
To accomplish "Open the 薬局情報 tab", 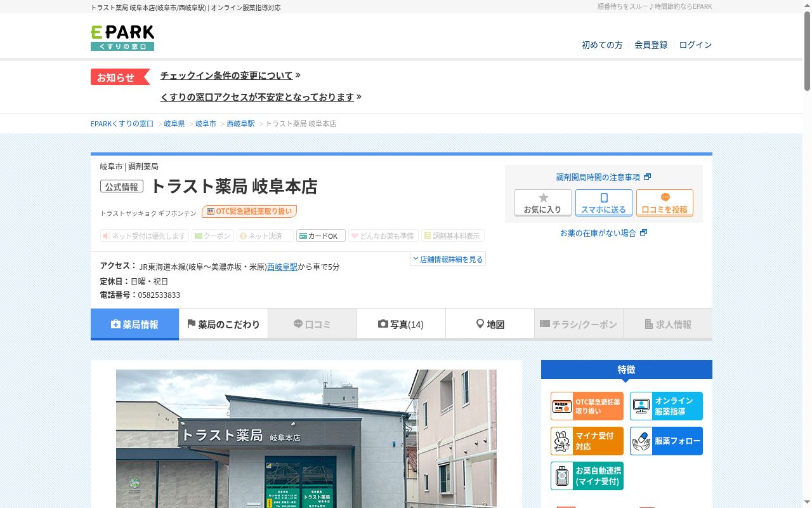I will coord(134,324).
